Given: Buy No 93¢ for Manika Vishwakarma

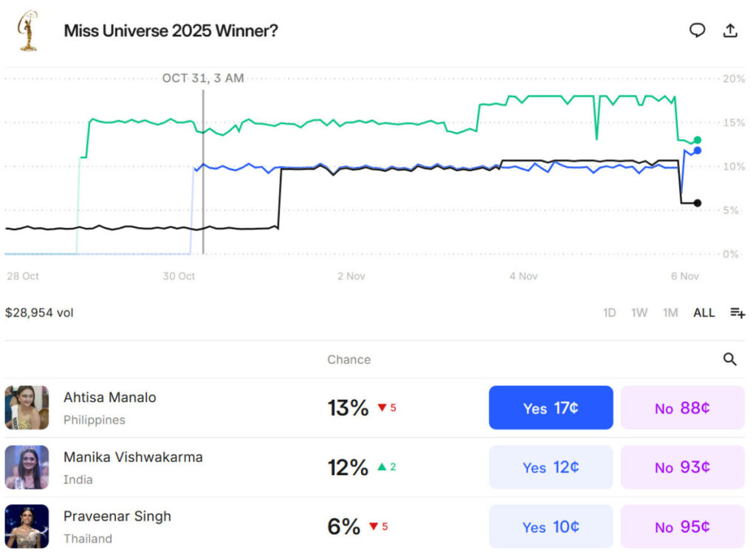Looking at the screenshot, I should pyautogui.click(x=682, y=467).
